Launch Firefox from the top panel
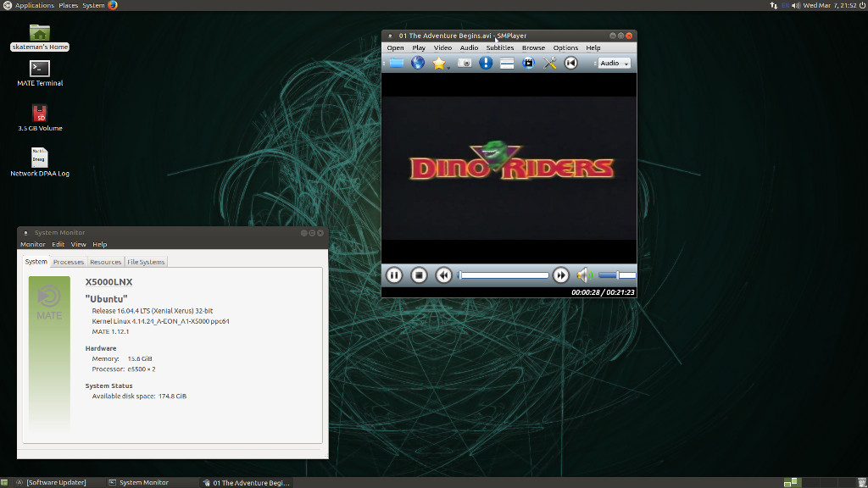The image size is (868, 488). [113, 5]
